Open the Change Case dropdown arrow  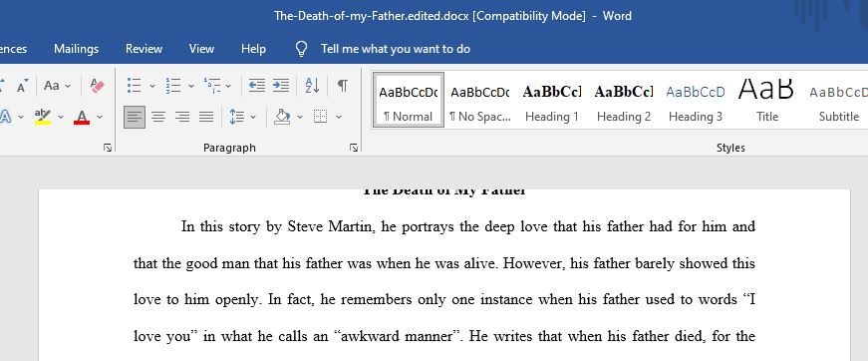pyautogui.click(x=68, y=86)
